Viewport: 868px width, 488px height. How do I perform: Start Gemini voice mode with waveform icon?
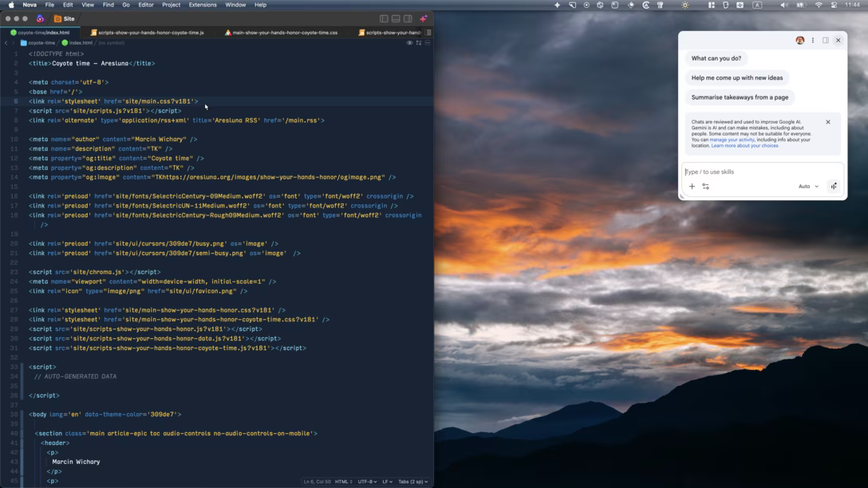click(x=834, y=187)
